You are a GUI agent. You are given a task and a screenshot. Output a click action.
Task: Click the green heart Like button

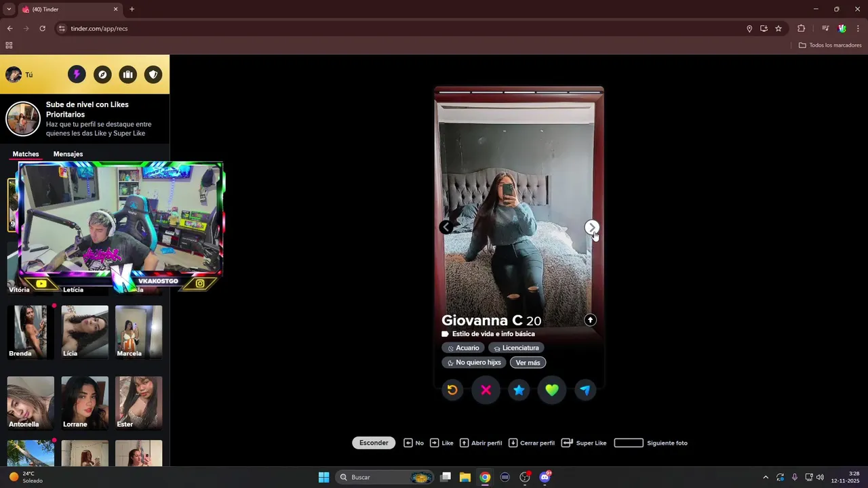point(552,390)
